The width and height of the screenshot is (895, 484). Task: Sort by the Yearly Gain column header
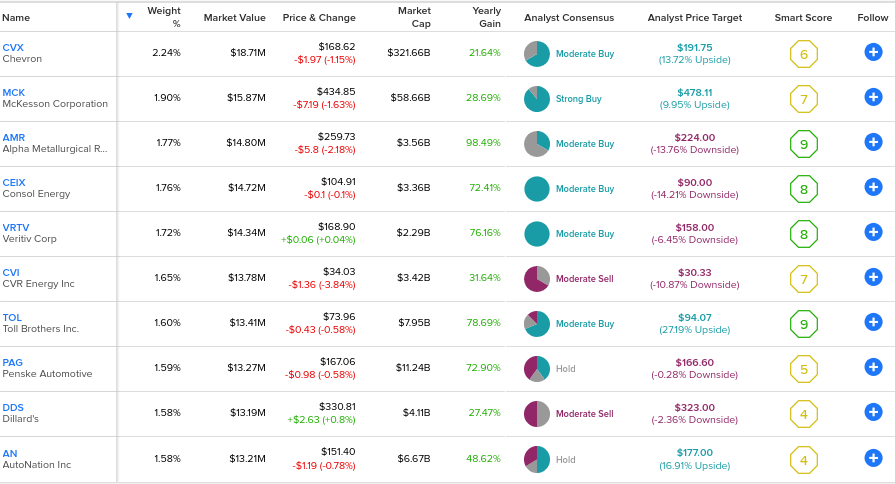point(486,17)
